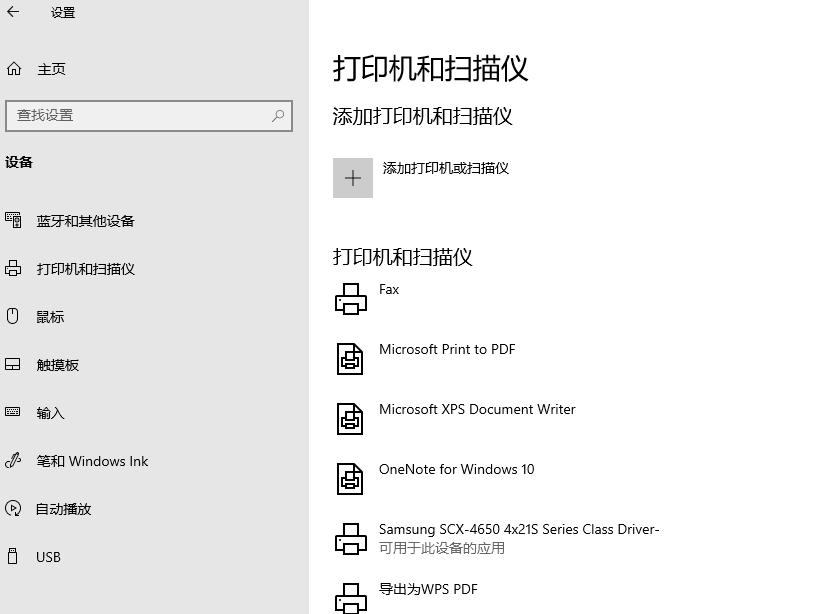The height and width of the screenshot is (614, 826).
Task: Open USB settings from the sidebar
Action: click(47, 556)
